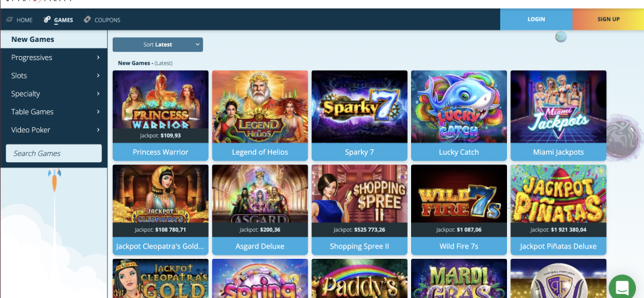The height and width of the screenshot is (298, 644).
Task: Click the Home icon in navigation bar
Action: point(9,20)
